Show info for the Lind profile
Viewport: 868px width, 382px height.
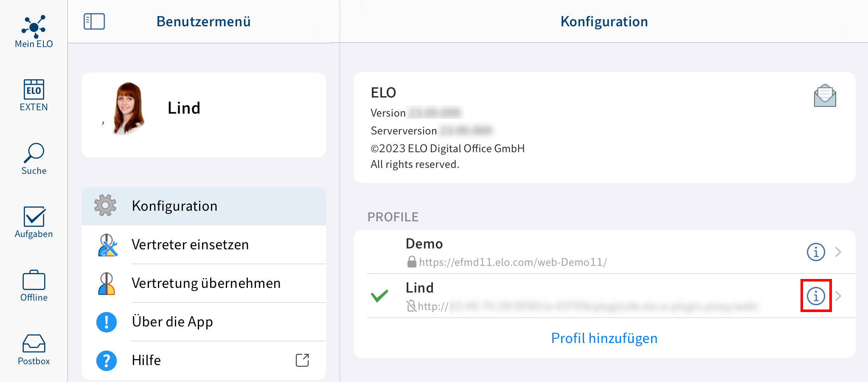point(816,296)
